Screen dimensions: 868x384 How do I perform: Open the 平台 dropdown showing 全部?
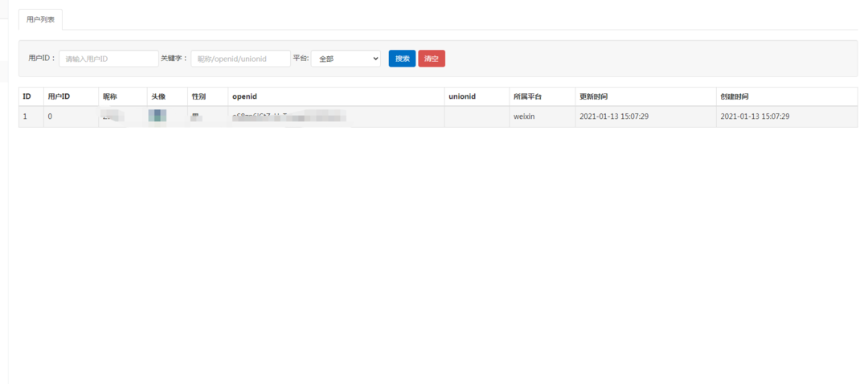(x=346, y=59)
